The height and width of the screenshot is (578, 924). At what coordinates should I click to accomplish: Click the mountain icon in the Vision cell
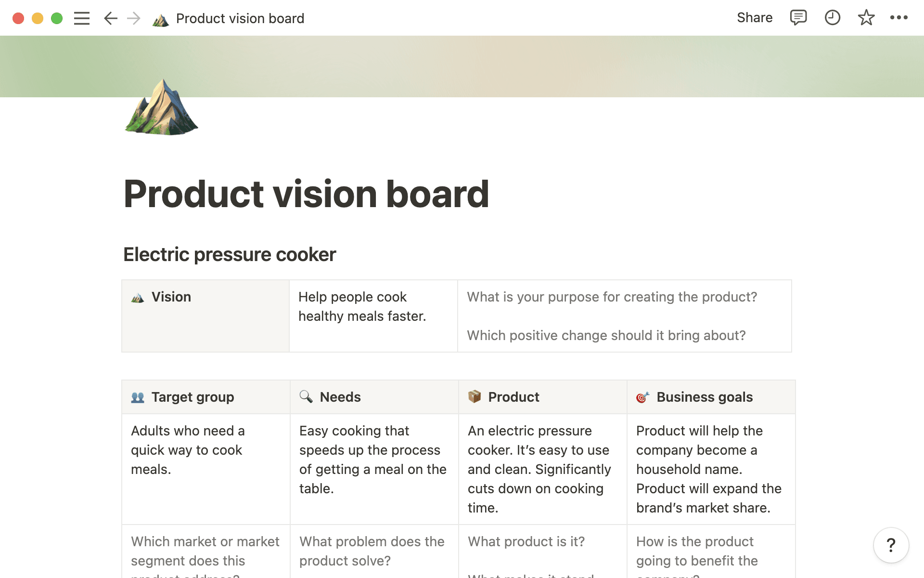[137, 297]
